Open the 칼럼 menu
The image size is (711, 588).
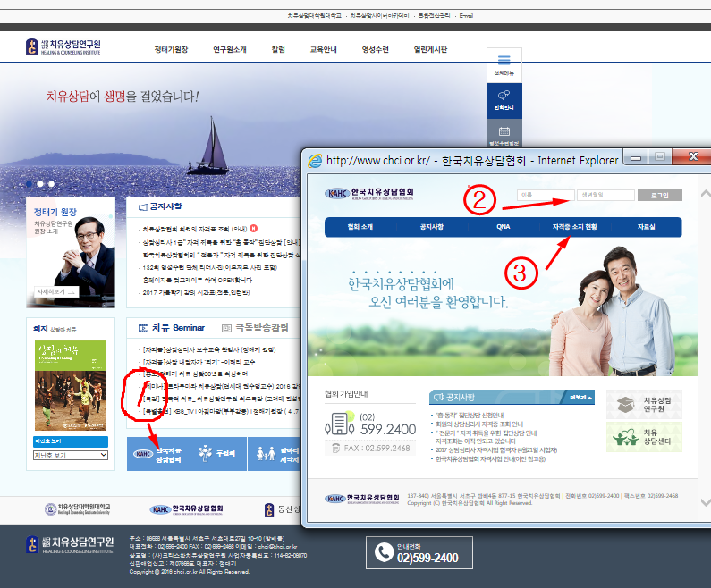tap(278, 49)
